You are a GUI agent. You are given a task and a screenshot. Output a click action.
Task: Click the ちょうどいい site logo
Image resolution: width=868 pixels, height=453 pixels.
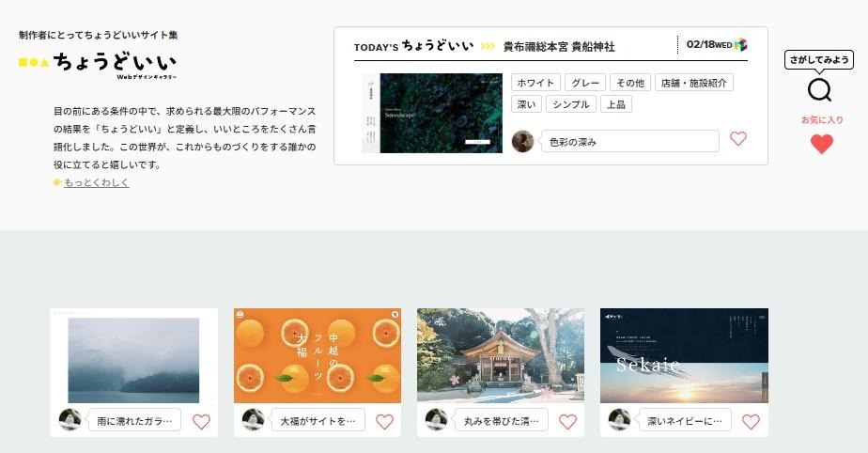pos(98,64)
